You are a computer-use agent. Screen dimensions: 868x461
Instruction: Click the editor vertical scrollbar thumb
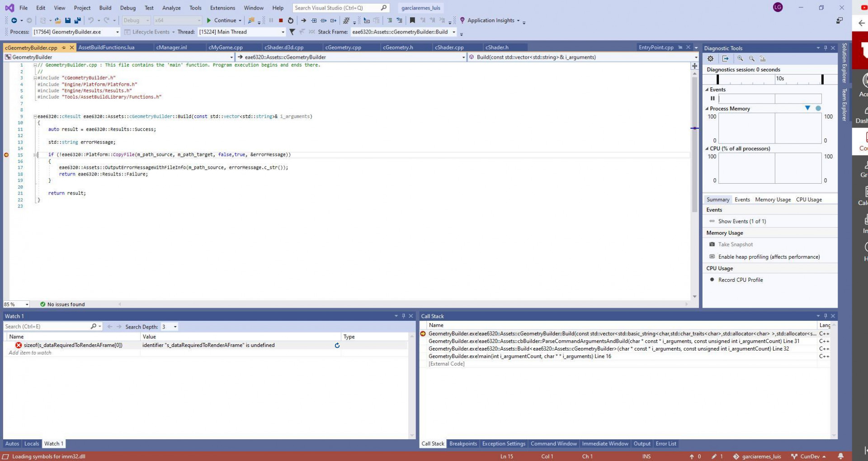point(694,145)
